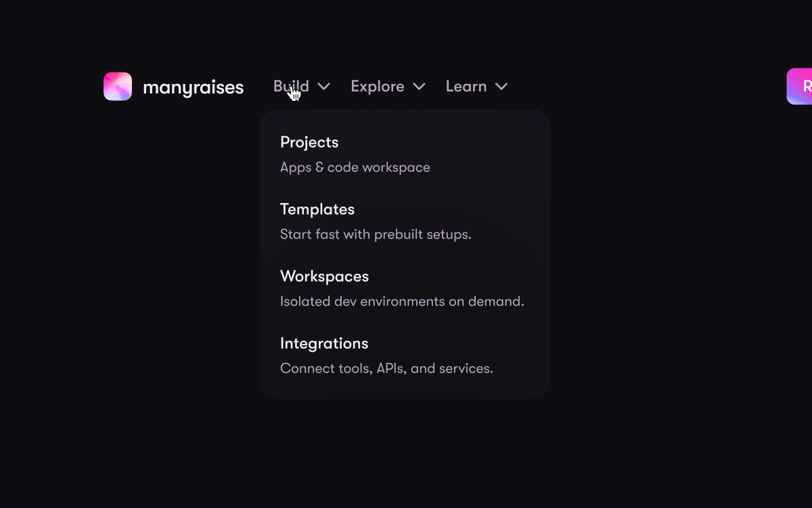Image resolution: width=812 pixels, height=508 pixels.
Task: Click the manyraises gradient logo icon
Action: [x=118, y=87]
